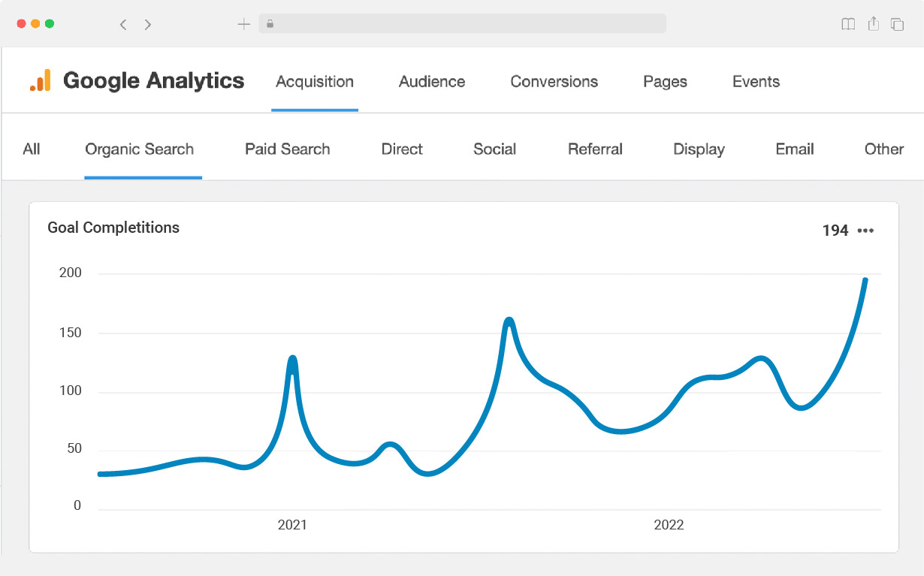The image size is (924, 576).
Task: Open the reading list book icon
Action: click(848, 24)
